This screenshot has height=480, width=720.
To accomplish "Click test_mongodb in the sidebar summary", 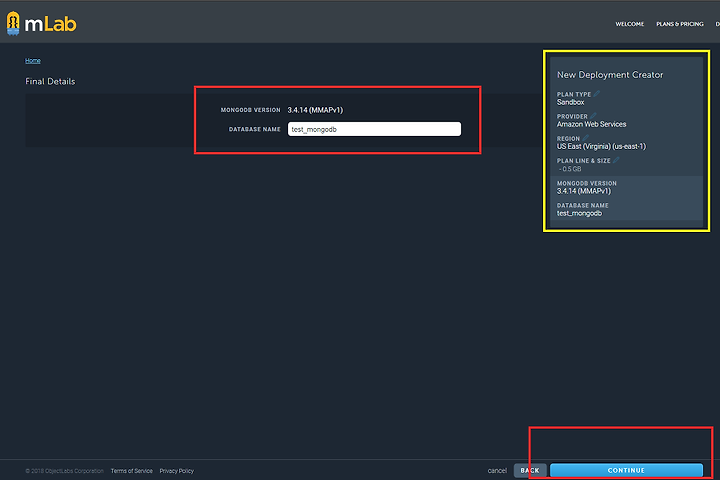I will (579, 213).
